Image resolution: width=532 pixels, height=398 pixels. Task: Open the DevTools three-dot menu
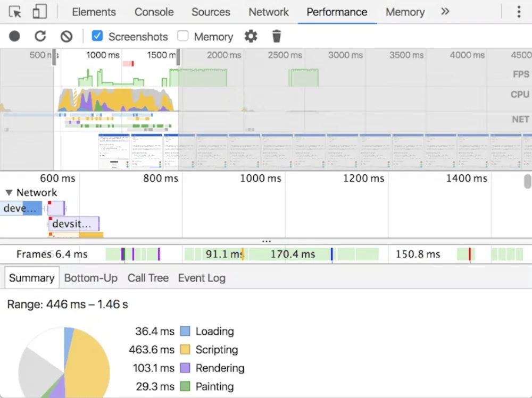[518, 12]
